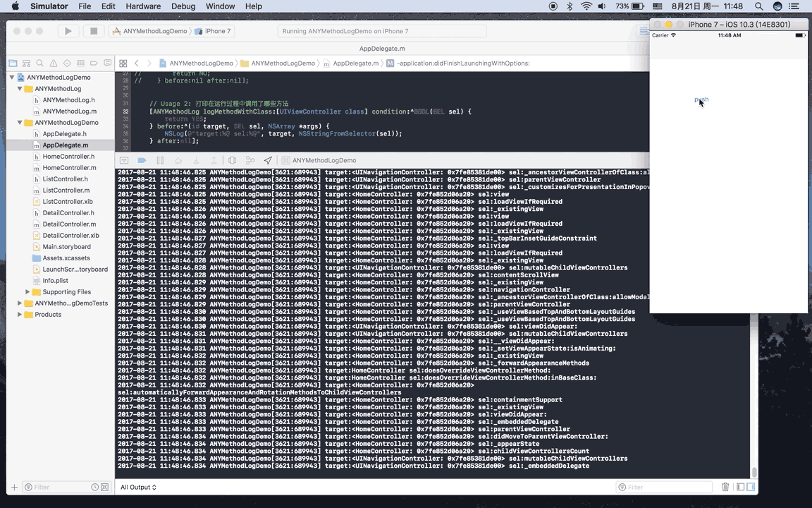812x508 pixels.
Task: Toggle breakpoints activation in debug bar
Action: 142,160
